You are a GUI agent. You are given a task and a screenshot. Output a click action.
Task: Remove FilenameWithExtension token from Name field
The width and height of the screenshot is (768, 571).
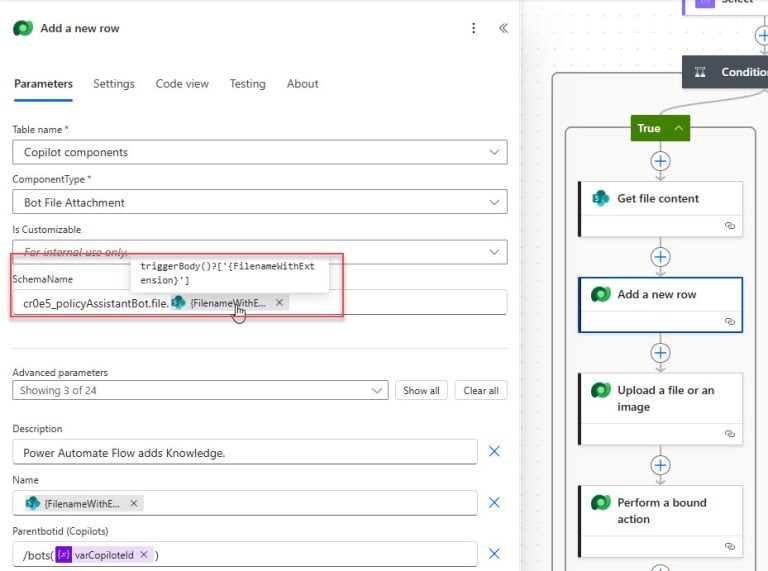click(134, 503)
